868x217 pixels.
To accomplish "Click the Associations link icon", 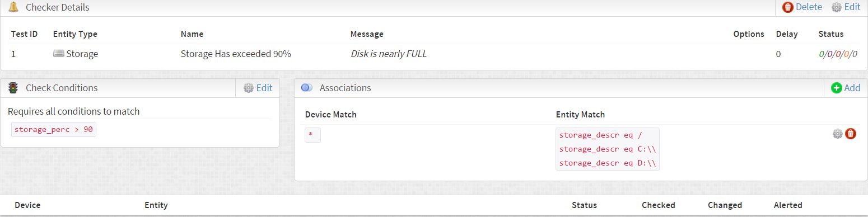I will (x=306, y=88).
